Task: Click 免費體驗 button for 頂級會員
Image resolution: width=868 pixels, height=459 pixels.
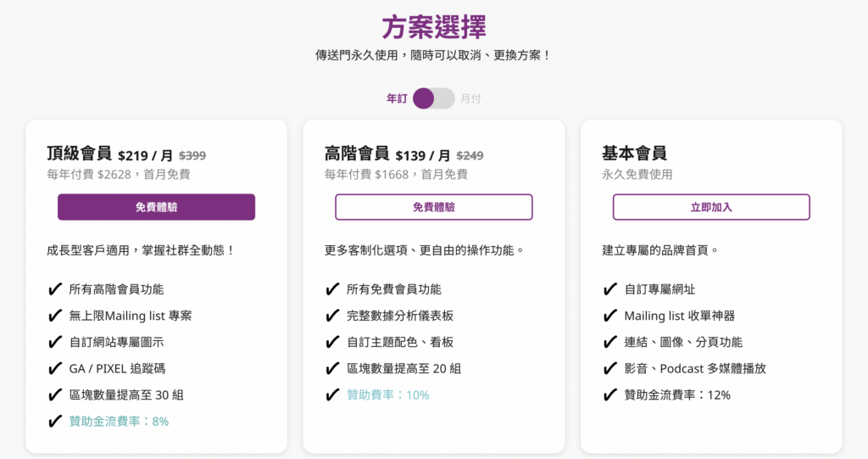Action: click(156, 207)
